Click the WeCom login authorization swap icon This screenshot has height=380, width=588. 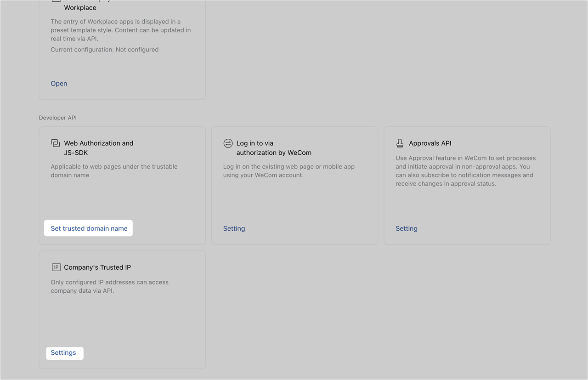point(228,143)
